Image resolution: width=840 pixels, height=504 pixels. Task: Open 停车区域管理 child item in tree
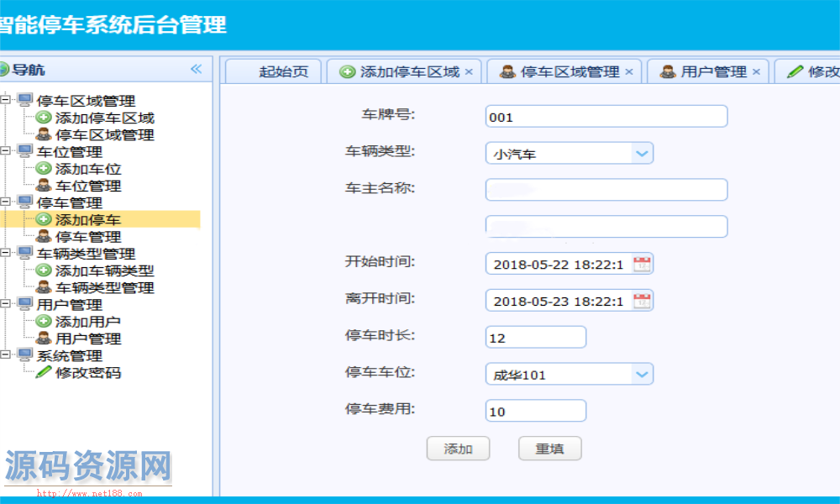pos(104,135)
